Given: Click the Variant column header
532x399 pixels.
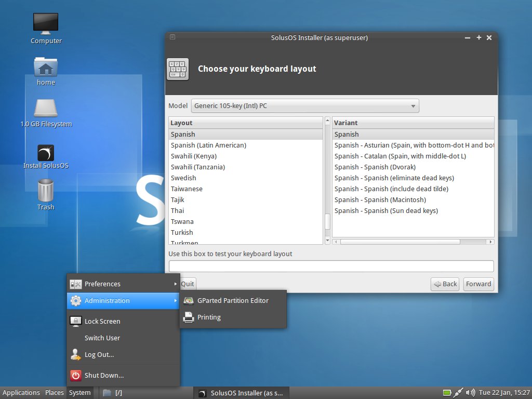Looking at the screenshot, I should (x=413, y=123).
